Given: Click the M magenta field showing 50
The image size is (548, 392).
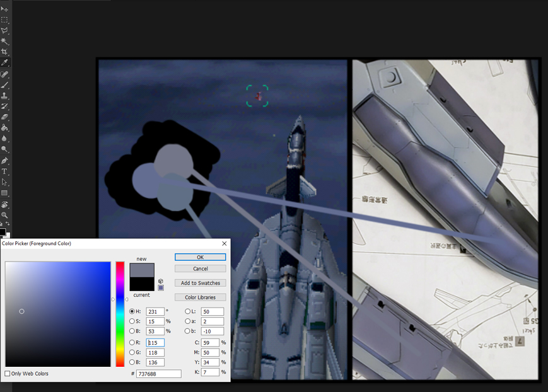Looking at the screenshot, I should [211, 352].
